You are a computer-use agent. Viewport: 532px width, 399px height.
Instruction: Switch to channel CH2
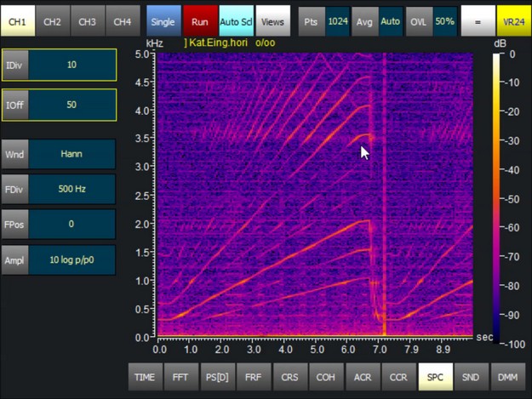[x=53, y=21]
